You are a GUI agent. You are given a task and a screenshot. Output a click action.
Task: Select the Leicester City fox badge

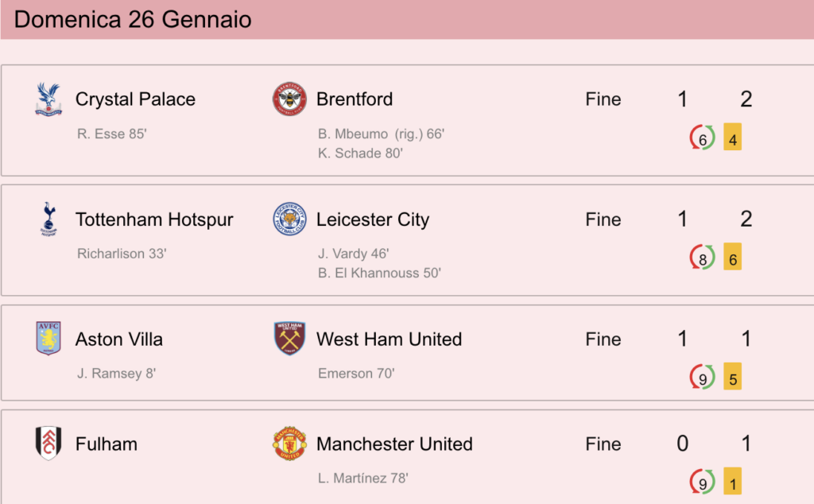(x=289, y=219)
